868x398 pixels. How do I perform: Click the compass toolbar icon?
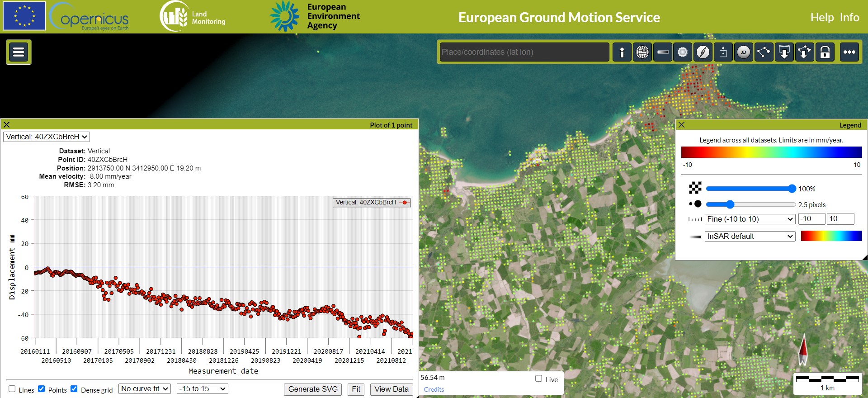tap(703, 52)
